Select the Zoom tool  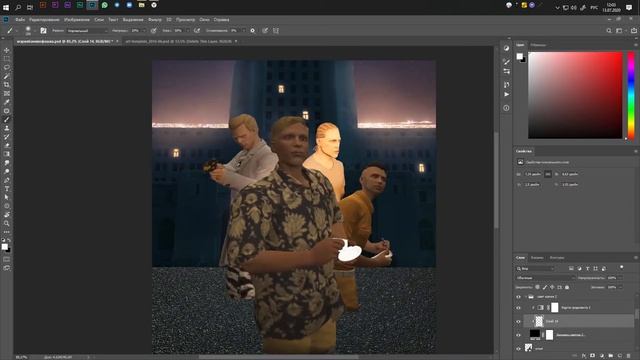7,223
